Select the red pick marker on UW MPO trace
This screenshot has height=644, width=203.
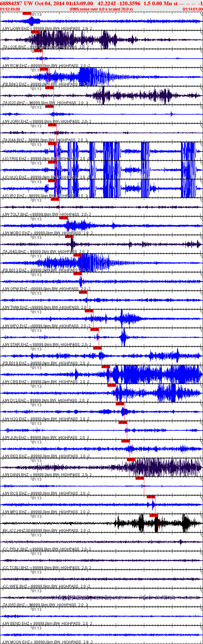151,497
